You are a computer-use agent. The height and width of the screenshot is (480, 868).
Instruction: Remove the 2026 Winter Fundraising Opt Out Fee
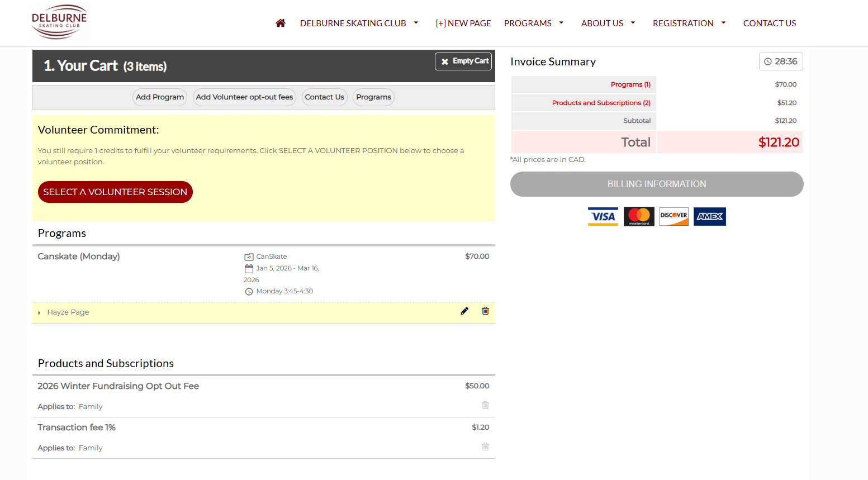485,405
